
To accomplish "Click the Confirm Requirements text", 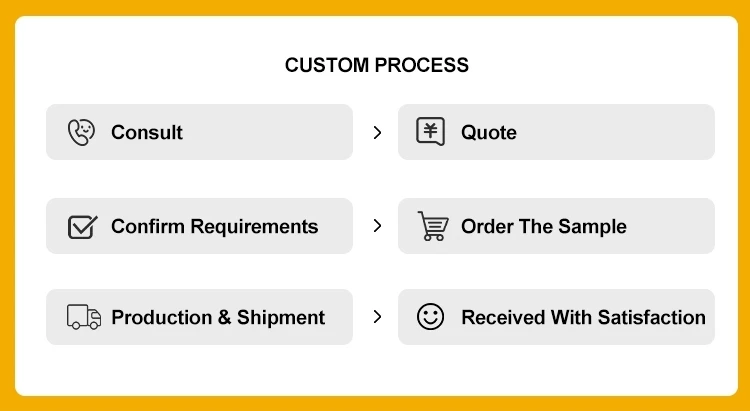I will pos(214,226).
